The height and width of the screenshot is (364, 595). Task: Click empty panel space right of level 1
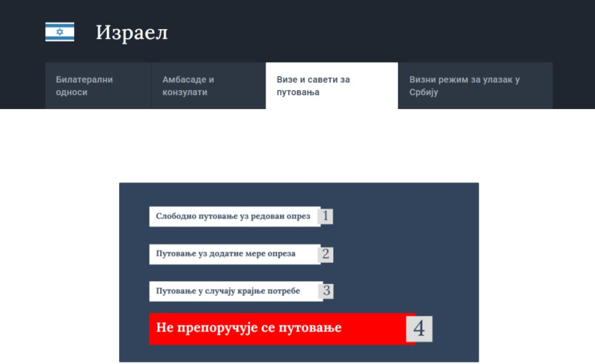(x=403, y=216)
